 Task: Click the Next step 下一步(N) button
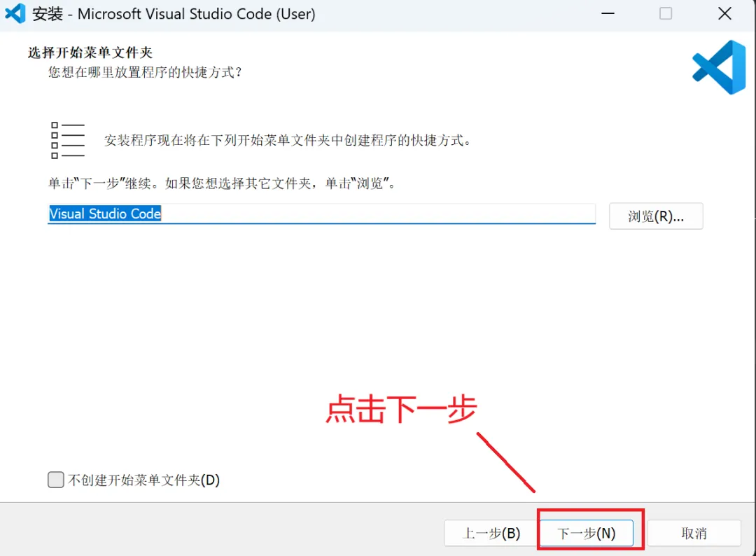pyautogui.click(x=587, y=533)
